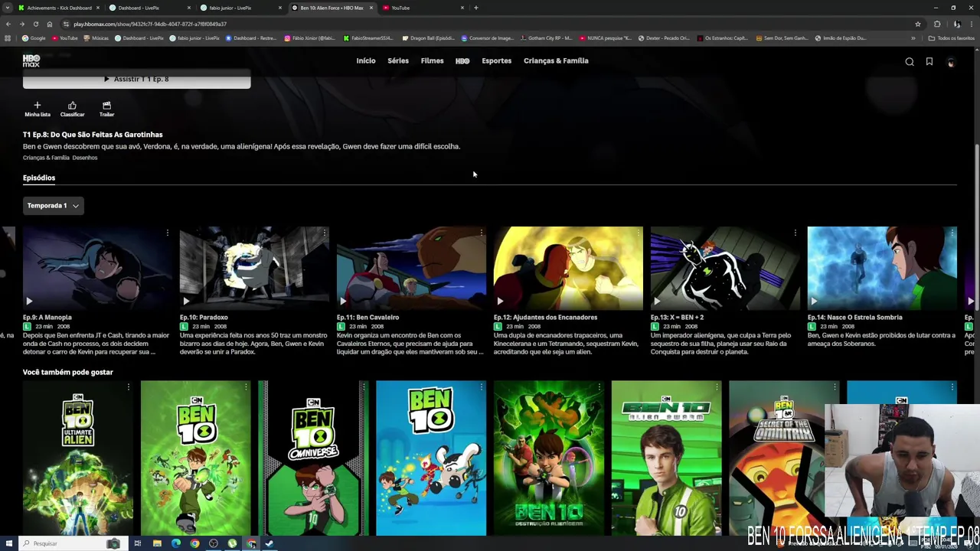Open Ep.10 Paradoxo episode thumbnail

tap(254, 268)
